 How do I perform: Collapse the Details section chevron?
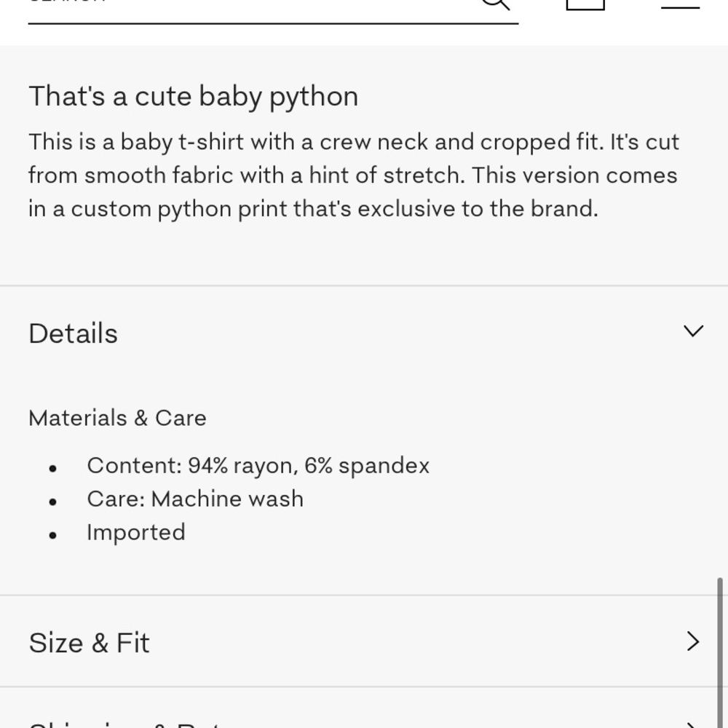[x=694, y=332]
